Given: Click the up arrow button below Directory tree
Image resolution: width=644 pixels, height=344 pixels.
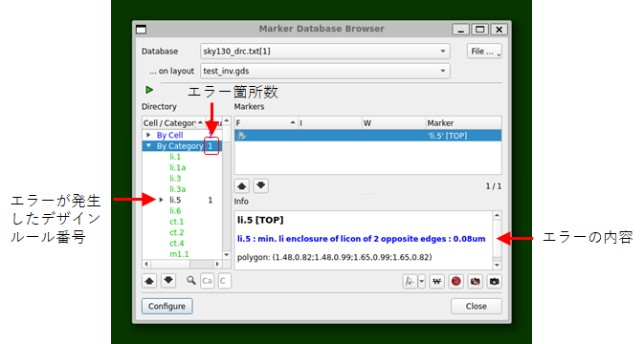Looking at the screenshot, I should (149, 281).
